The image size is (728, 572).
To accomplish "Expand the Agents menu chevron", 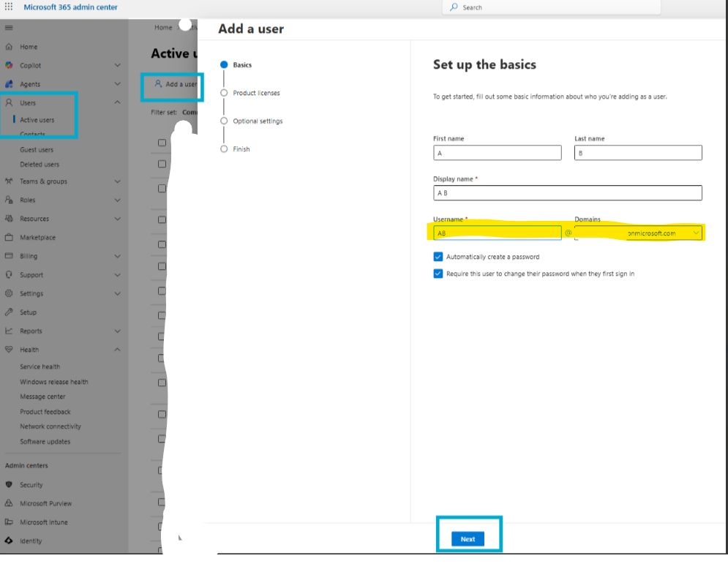I will pos(118,84).
